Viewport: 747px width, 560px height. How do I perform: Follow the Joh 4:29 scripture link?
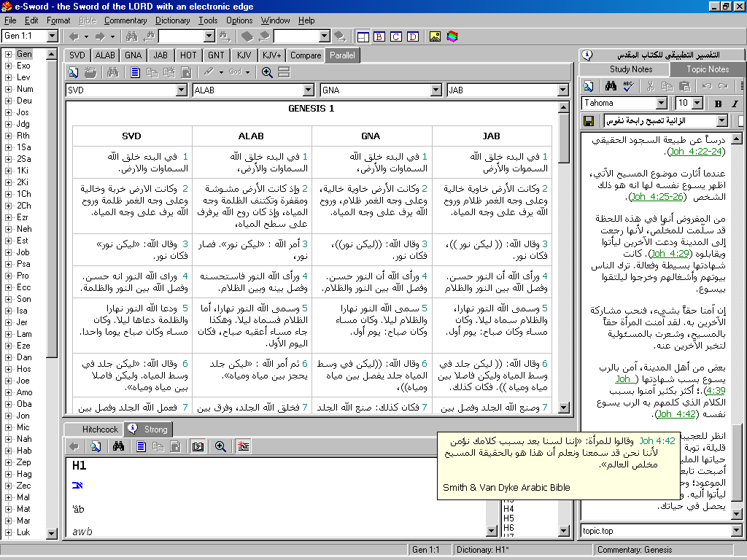click(670, 253)
